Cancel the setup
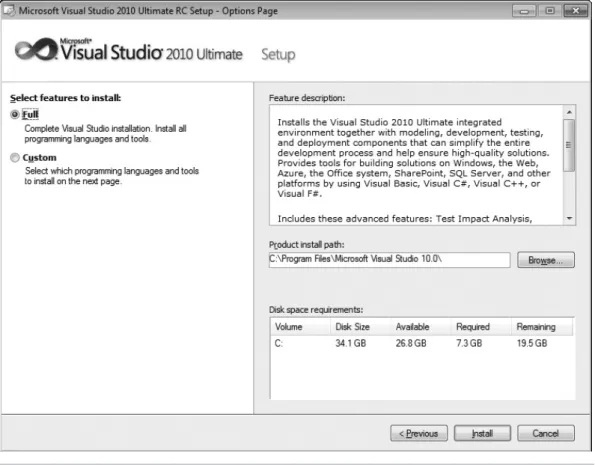Screen dimensions: 595x465 point(546,433)
